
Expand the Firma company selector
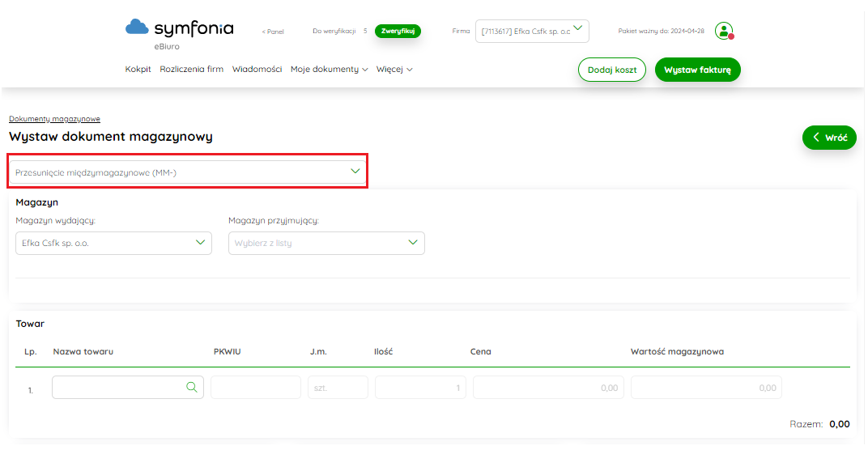click(x=532, y=31)
